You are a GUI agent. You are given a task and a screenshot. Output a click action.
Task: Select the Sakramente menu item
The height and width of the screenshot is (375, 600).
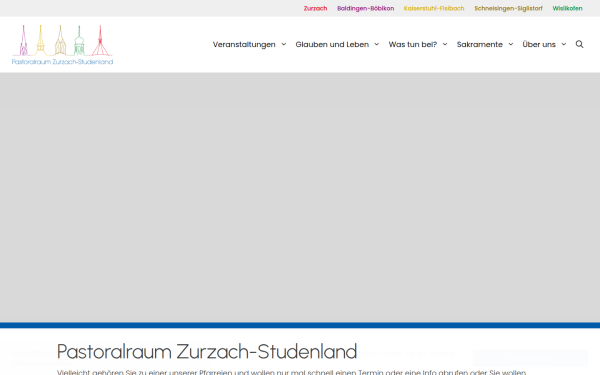click(479, 44)
